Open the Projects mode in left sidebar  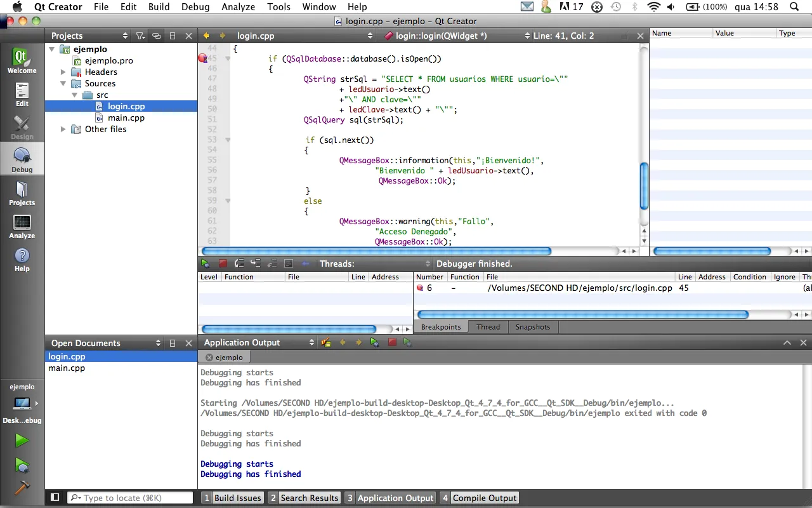point(22,194)
